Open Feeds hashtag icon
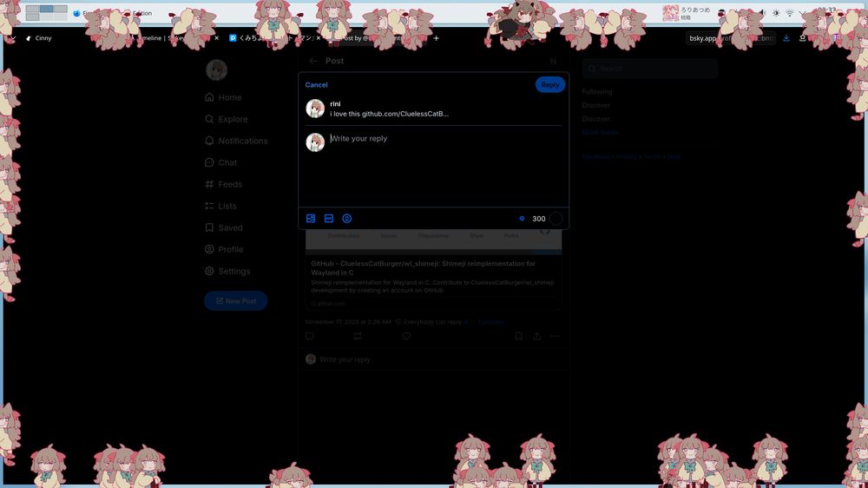This screenshot has width=868, height=488. coord(209,184)
